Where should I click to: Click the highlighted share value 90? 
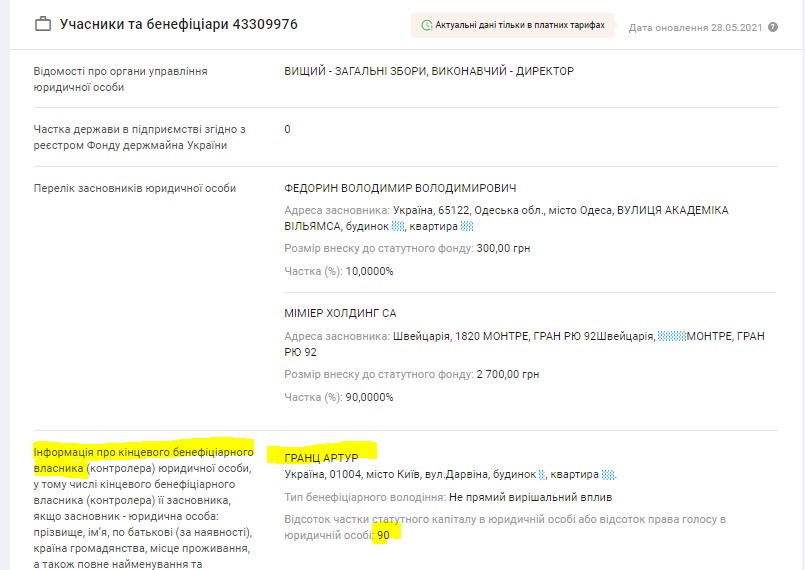pos(383,535)
